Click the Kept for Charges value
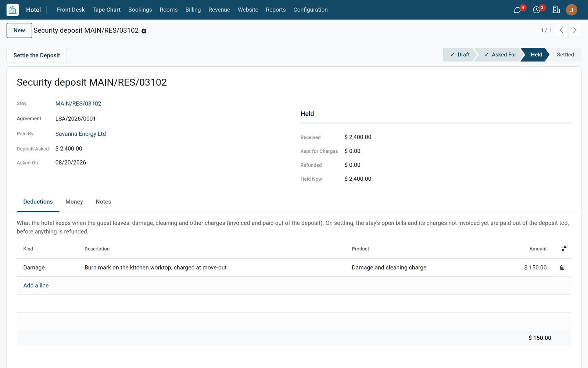The image size is (588, 368). (352, 151)
